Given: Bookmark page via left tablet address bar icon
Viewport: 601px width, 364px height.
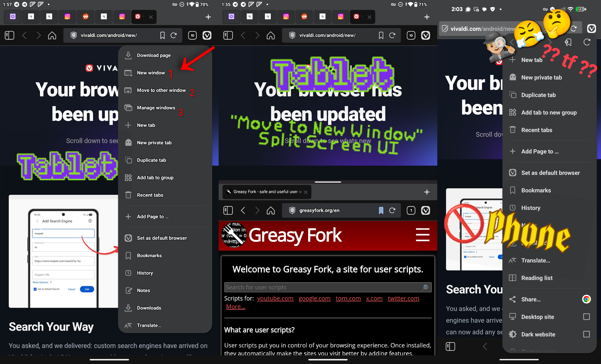Looking at the screenshot, I should click(x=162, y=35).
